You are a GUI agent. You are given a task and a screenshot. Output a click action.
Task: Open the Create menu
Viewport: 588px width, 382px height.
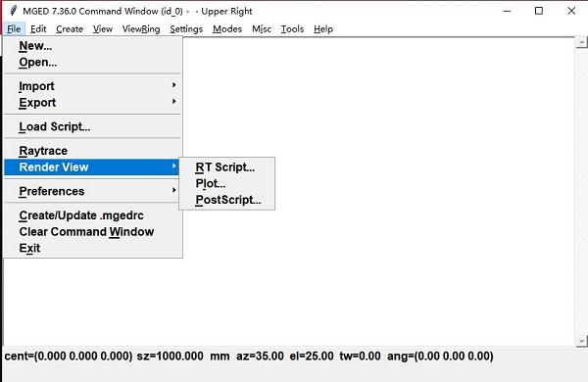pos(70,28)
